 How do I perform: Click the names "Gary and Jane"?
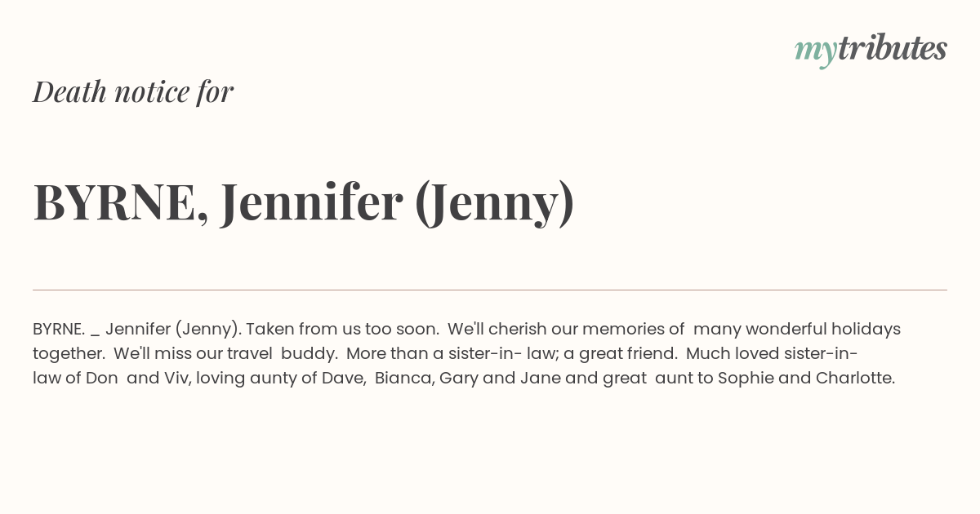pos(492,379)
